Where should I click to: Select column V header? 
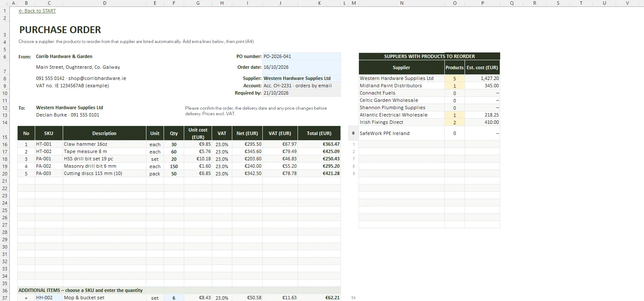pyautogui.click(x=627, y=3)
